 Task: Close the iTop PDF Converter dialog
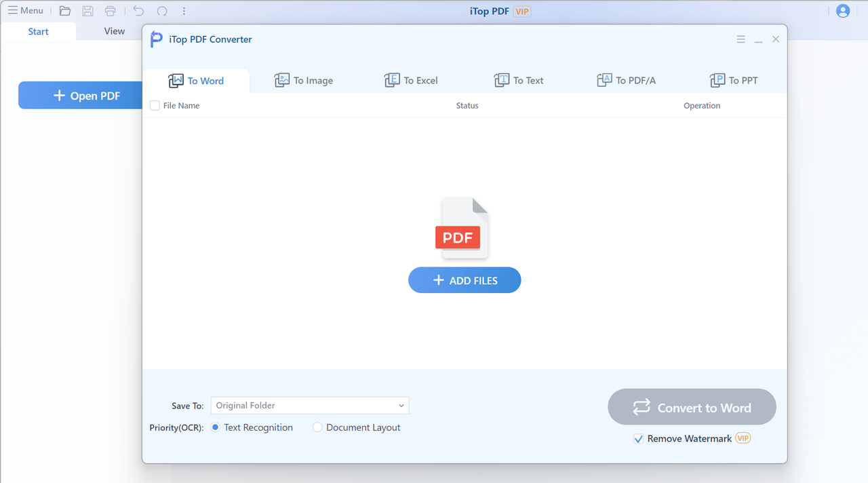pyautogui.click(x=776, y=39)
